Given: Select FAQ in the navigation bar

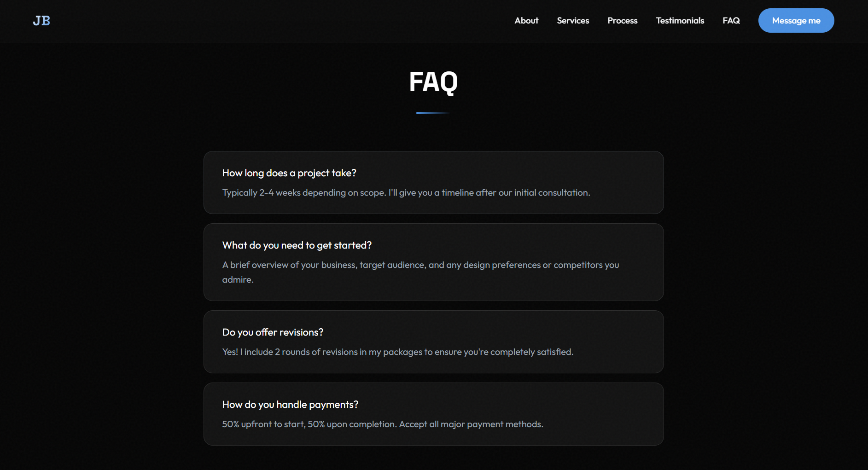Looking at the screenshot, I should pos(731,21).
